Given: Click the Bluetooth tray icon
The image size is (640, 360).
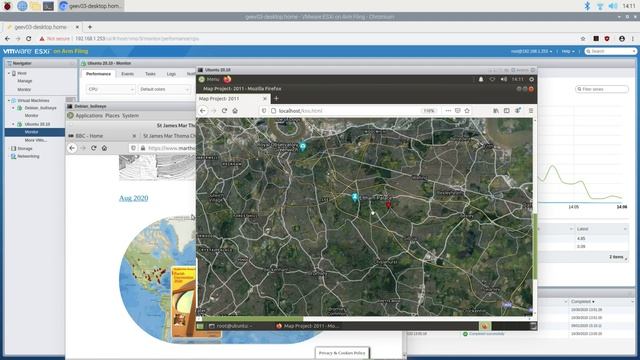Looking at the screenshot, I should pyautogui.click(x=587, y=6).
